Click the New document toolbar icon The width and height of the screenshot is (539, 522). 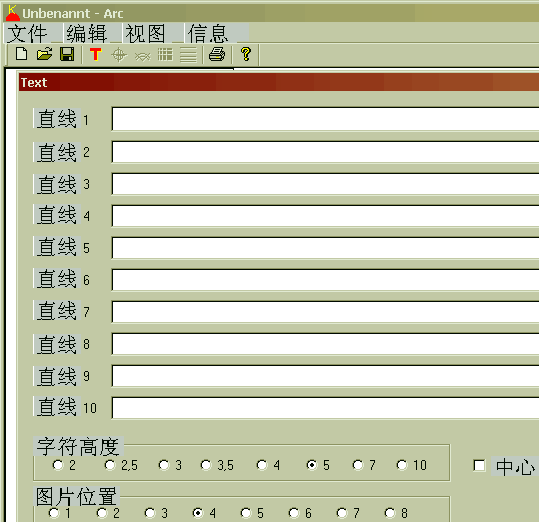(x=22, y=54)
